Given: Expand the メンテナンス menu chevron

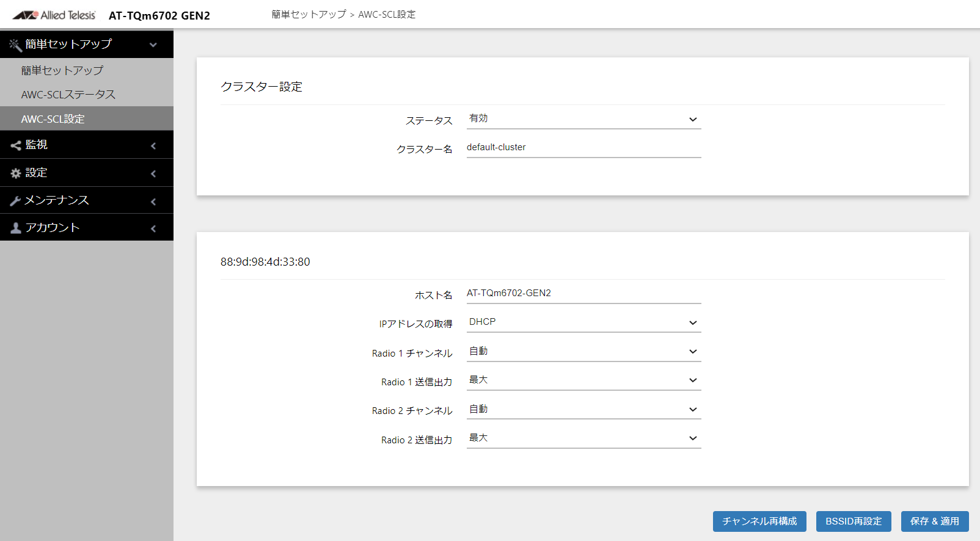Looking at the screenshot, I should pyautogui.click(x=153, y=202).
